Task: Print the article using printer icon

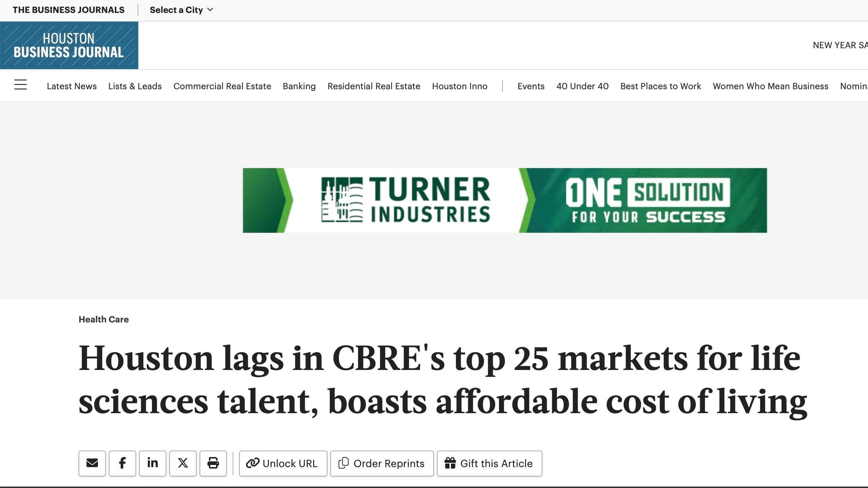Action: pyautogui.click(x=213, y=463)
